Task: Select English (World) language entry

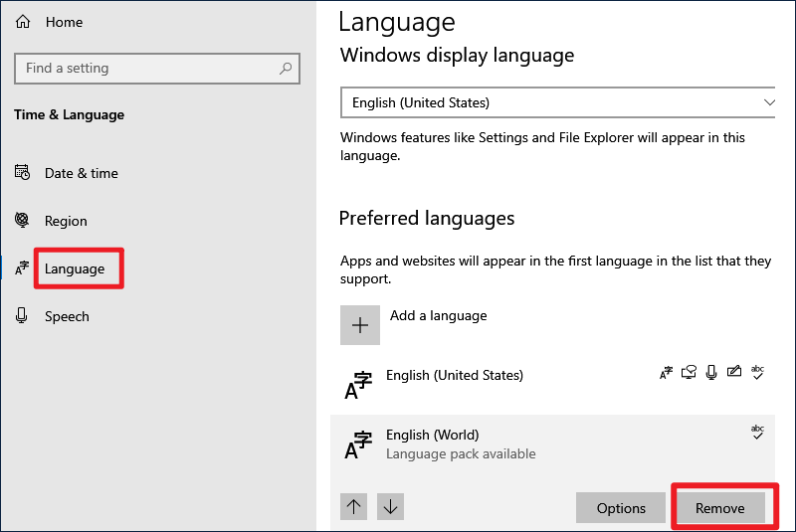Action: [x=552, y=444]
